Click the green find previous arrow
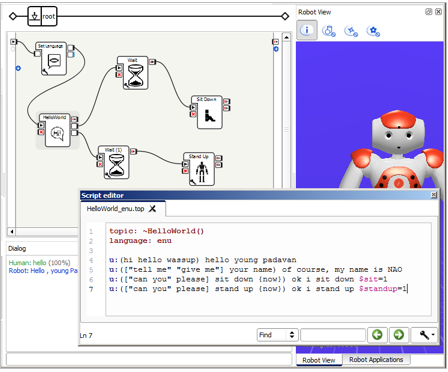The height and width of the screenshot is (372, 448). click(377, 334)
